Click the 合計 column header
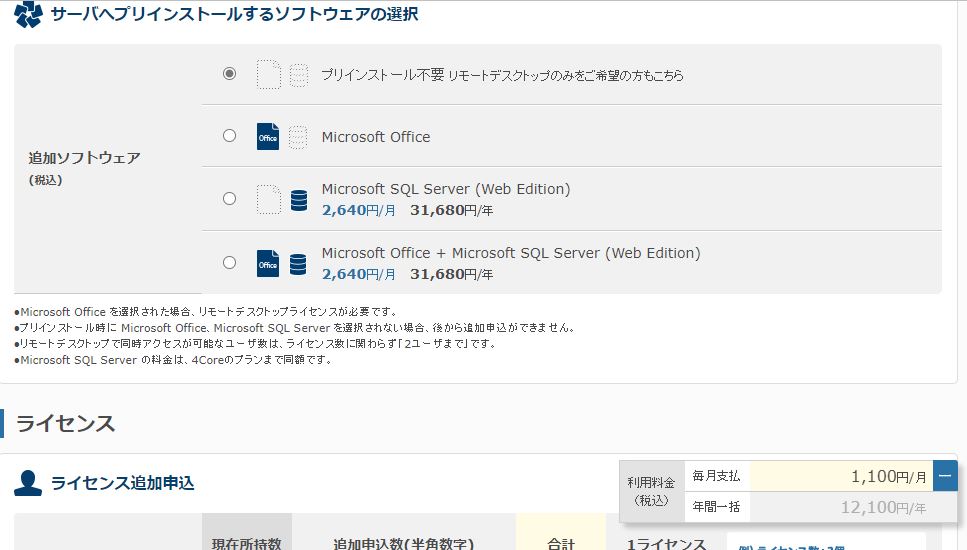Image resolution: width=967 pixels, height=550 pixels. coord(561,543)
